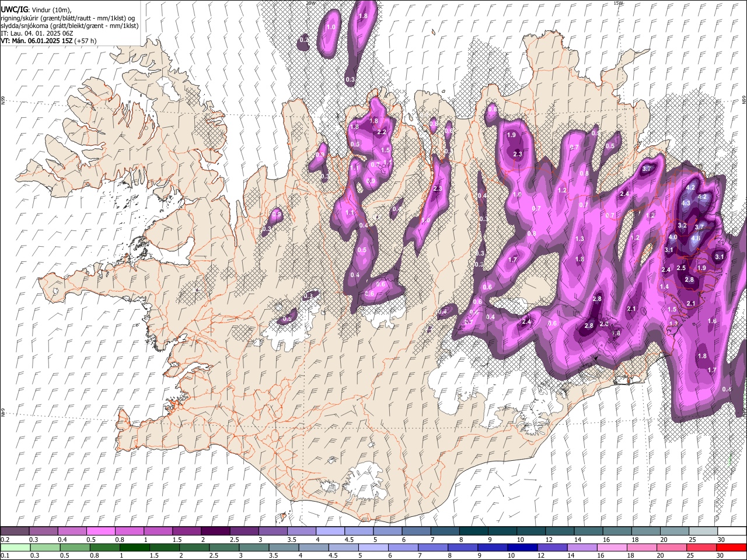Screen dimensions: 747x560
Task: Select the darkest purple swatch at 2 in legend
Action: (215, 531)
